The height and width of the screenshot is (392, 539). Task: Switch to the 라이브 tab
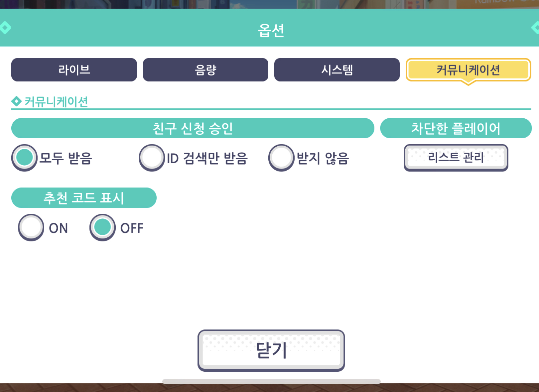[74, 70]
